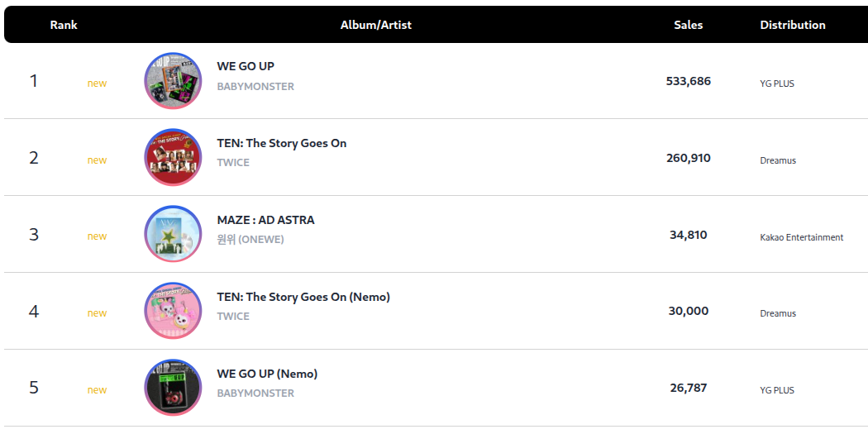Open TWICE artist name in rank 2
The image size is (868, 434).
[x=233, y=162]
